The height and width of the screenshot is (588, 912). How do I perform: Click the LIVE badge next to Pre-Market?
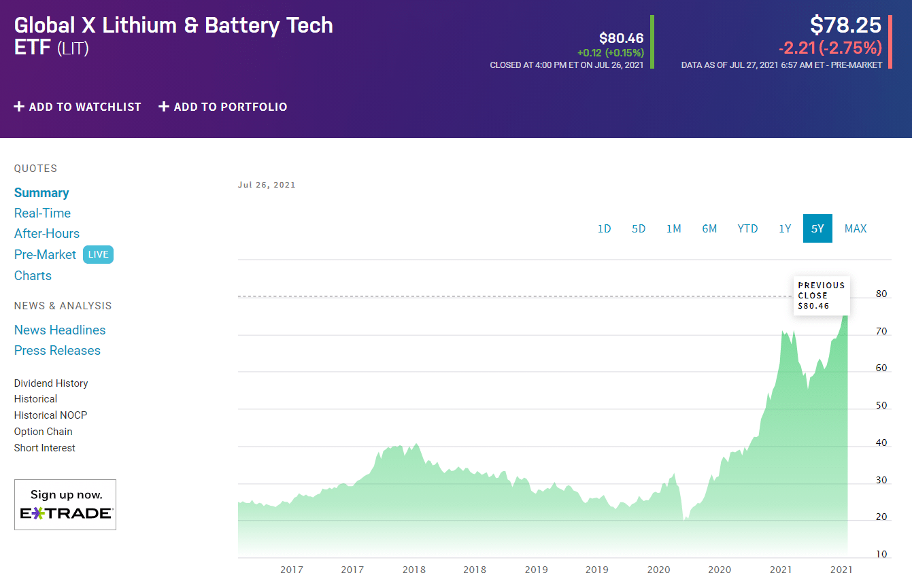98,254
